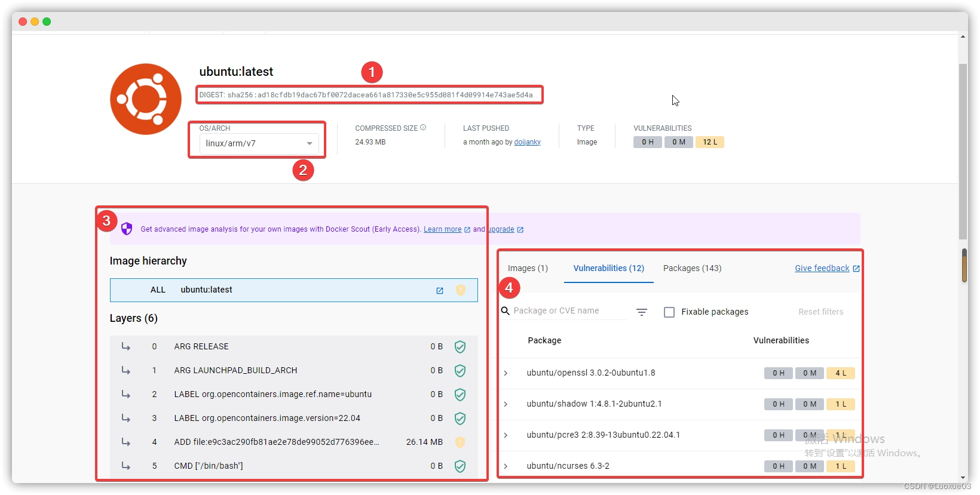Click yellow warning shield for ADD file layer
Image resolution: width=980 pixels, height=495 pixels.
tap(460, 442)
